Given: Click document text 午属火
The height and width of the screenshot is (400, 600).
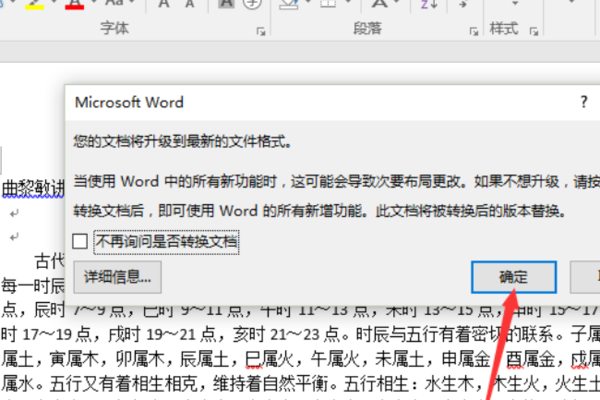Looking at the screenshot, I should pyautogui.click(x=335, y=359).
